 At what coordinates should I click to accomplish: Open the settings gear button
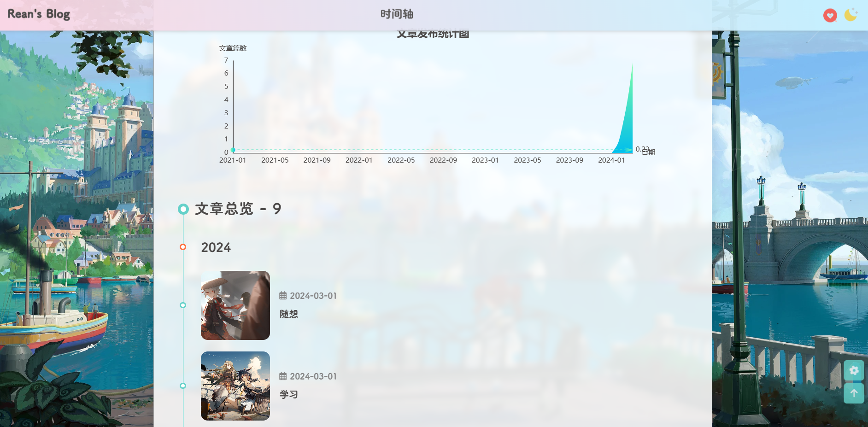click(854, 370)
